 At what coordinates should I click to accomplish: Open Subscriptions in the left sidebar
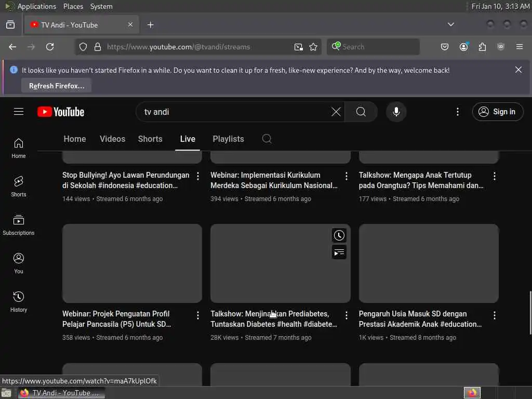pyautogui.click(x=19, y=225)
